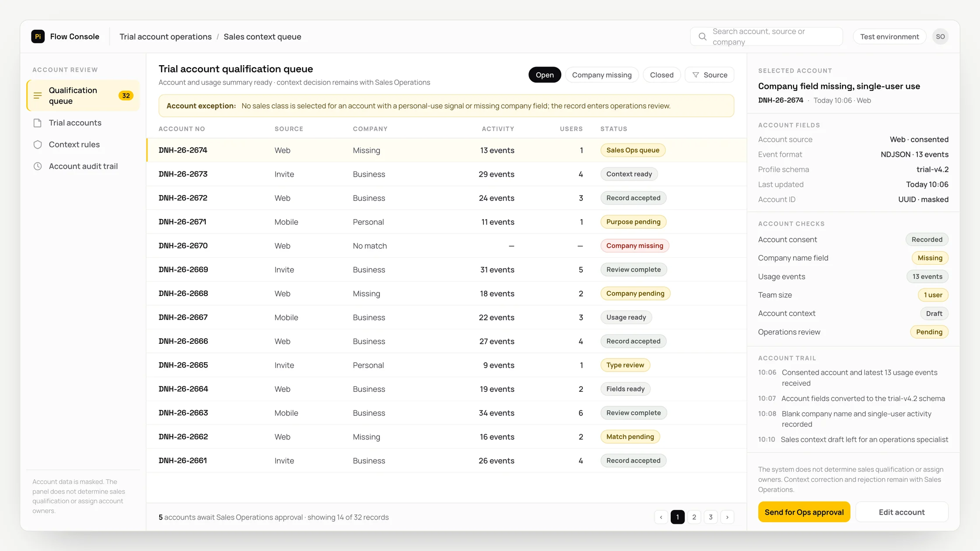Click the 32 count badge on Qualification queue
The height and width of the screenshot is (551, 980).
(x=126, y=95)
